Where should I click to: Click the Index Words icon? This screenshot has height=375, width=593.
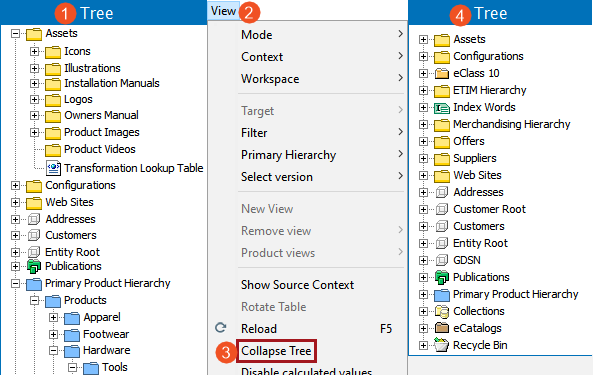tap(441, 108)
